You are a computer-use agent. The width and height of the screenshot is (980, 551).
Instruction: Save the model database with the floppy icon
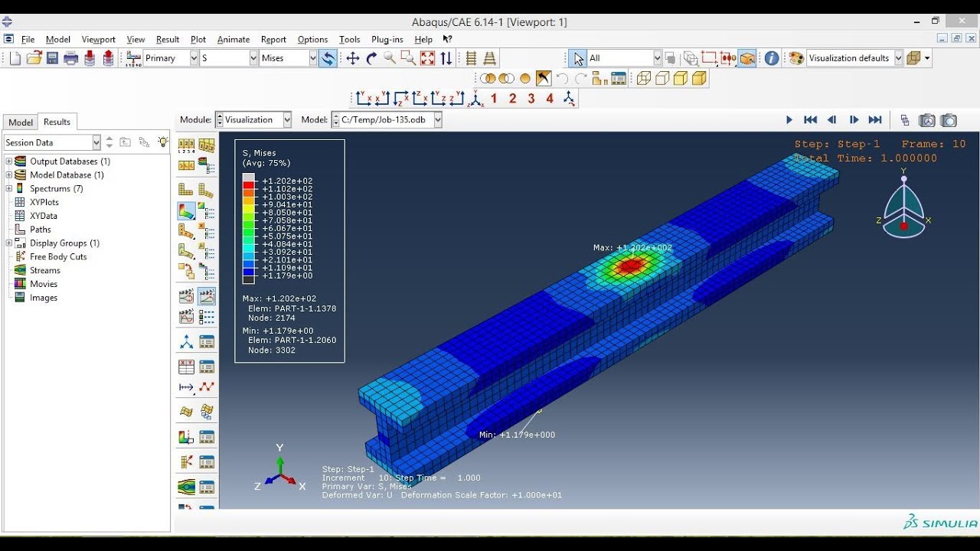tap(53, 58)
